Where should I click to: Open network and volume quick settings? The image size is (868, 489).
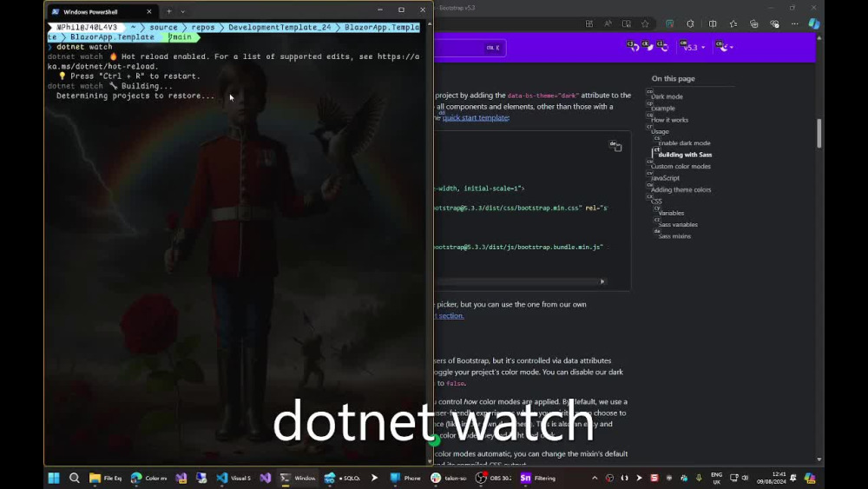[x=739, y=478]
